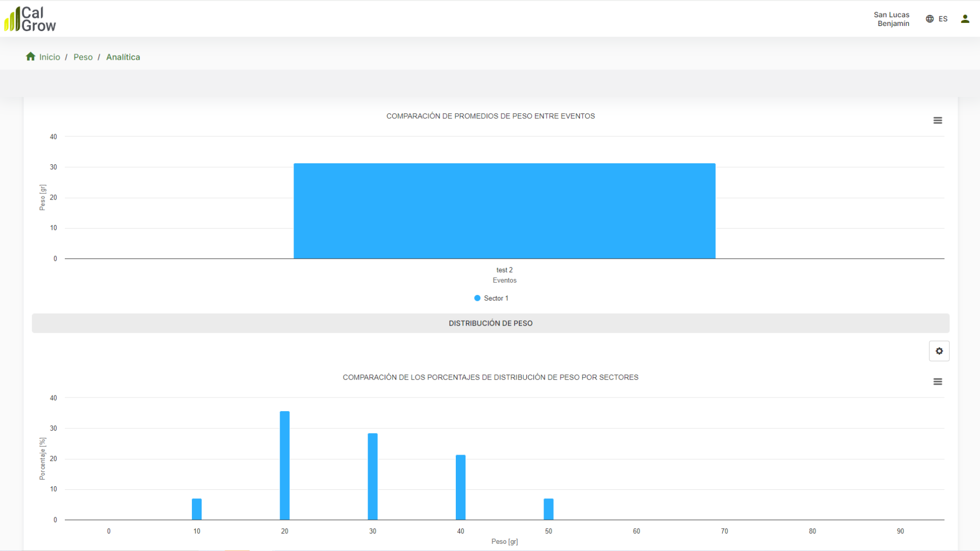Go to Inicio breadcrumb link
The image size is (980, 551).
[x=50, y=57]
